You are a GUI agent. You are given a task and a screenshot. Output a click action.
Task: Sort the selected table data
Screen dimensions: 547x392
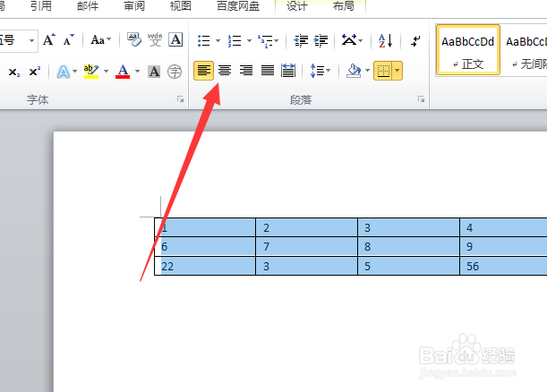(386, 40)
